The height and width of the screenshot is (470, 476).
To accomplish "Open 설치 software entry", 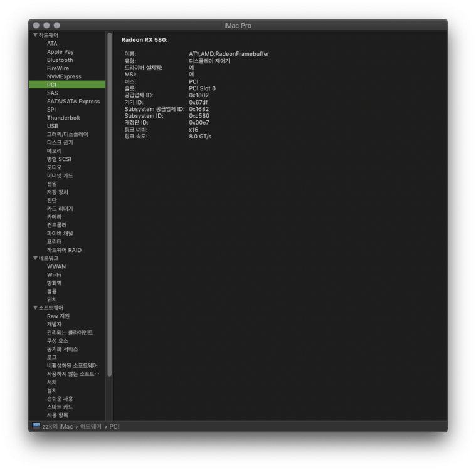I will point(51,390).
